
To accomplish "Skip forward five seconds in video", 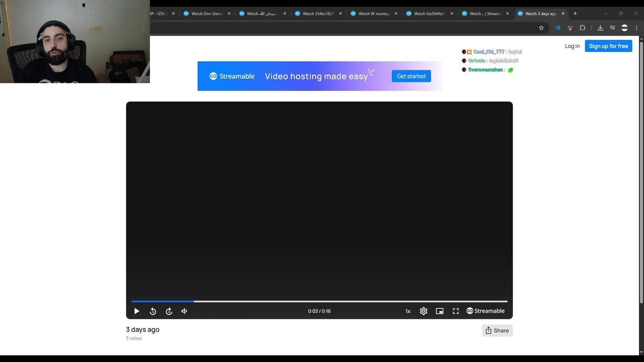I will coord(169,311).
